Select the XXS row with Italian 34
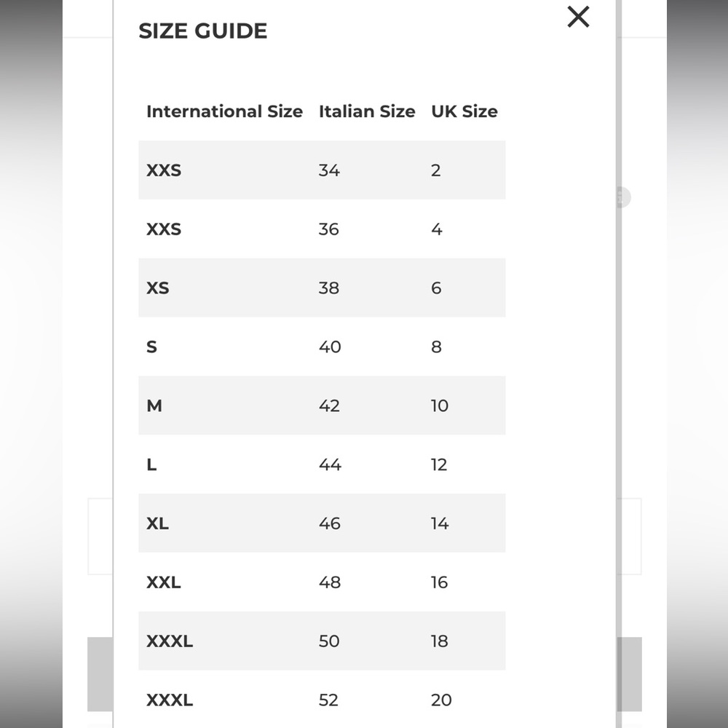 [322, 170]
